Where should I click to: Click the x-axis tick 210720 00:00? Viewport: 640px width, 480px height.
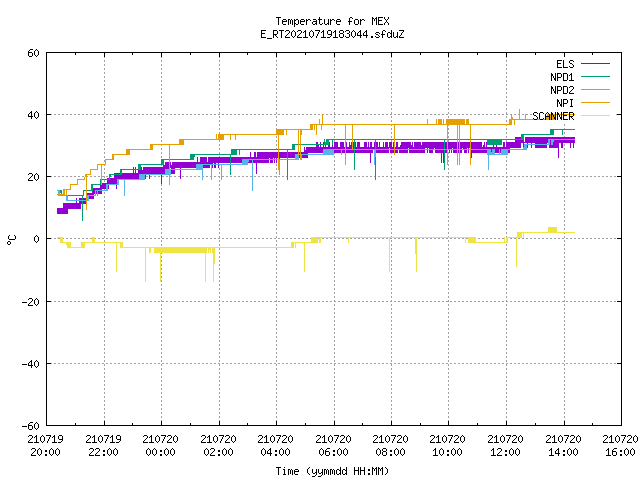point(161,446)
